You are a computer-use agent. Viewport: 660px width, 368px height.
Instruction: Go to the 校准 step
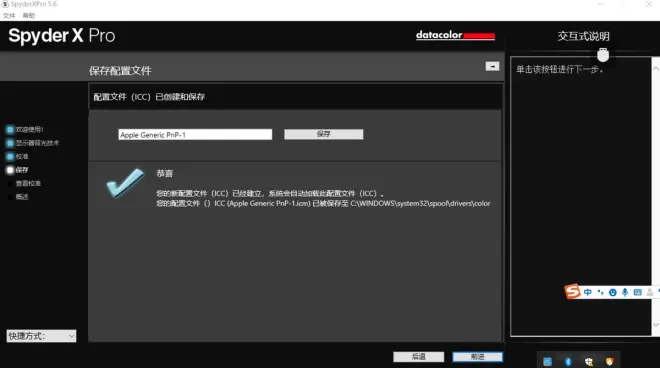18,156
